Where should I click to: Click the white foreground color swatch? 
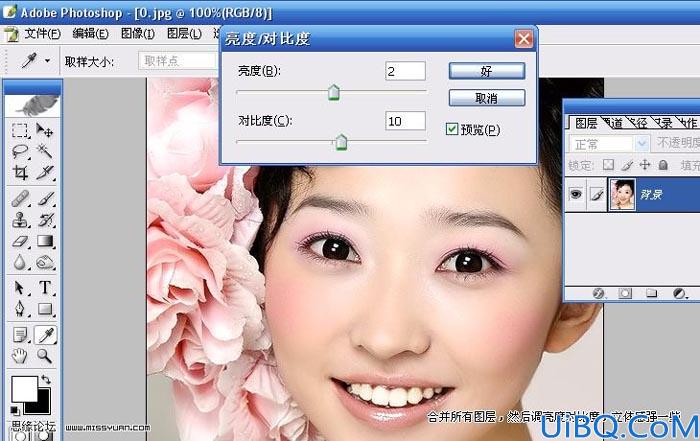point(24,389)
